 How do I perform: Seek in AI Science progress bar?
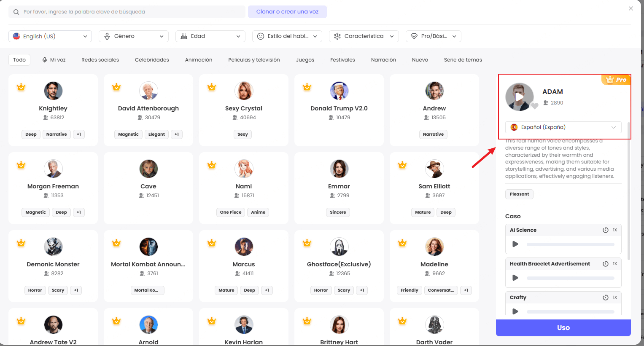[x=570, y=244]
